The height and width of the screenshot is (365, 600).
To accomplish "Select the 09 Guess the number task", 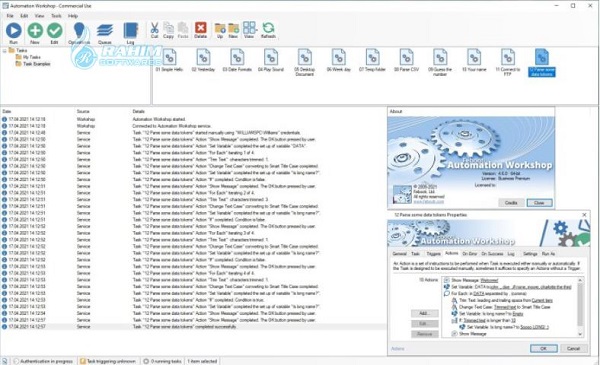I will click(x=440, y=63).
